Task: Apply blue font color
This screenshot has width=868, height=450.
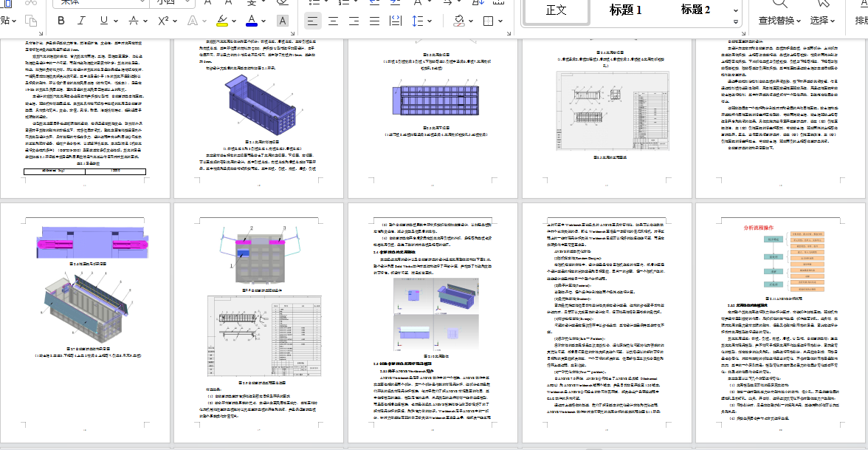Action: tap(251, 21)
